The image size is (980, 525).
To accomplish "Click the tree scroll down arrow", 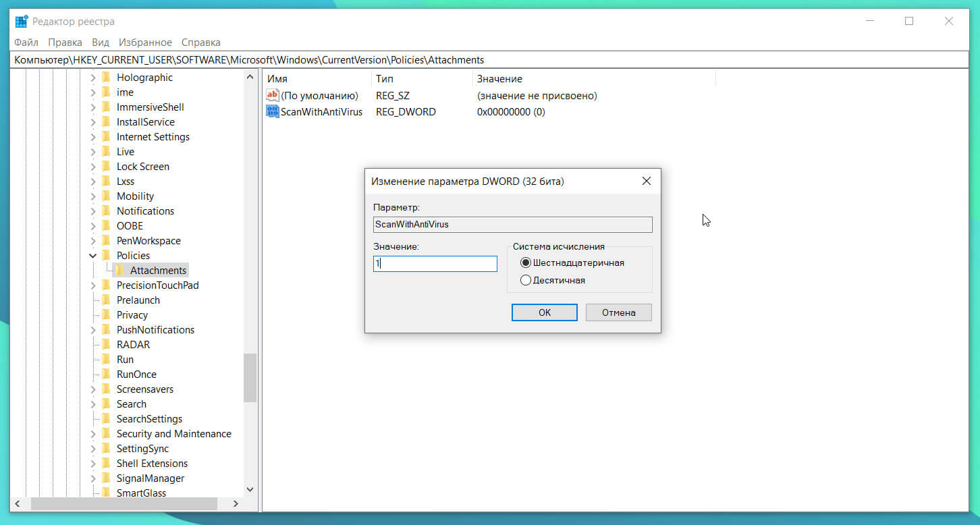I will coord(250,489).
